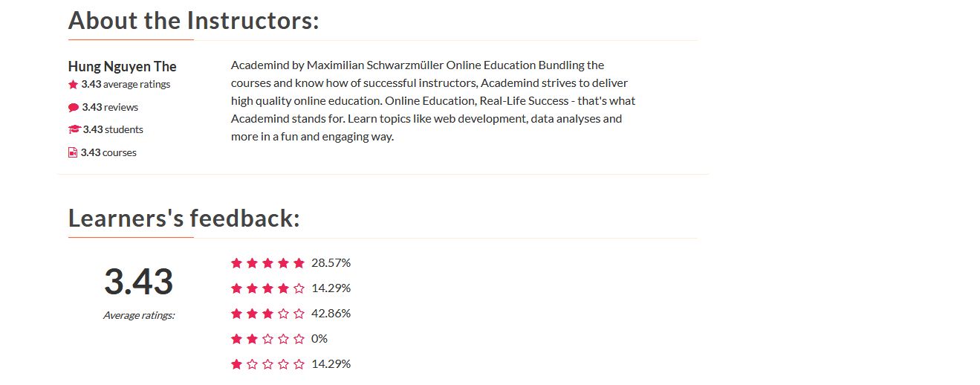Click the second filled star in 0% row
The image size is (980, 385).
coord(253,339)
